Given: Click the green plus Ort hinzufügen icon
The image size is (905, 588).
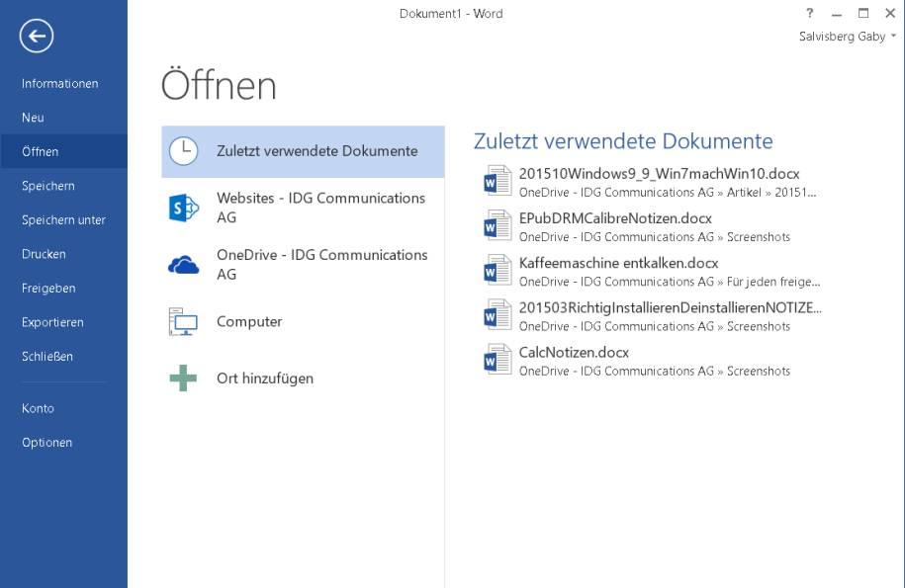Looking at the screenshot, I should [x=184, y=378].
